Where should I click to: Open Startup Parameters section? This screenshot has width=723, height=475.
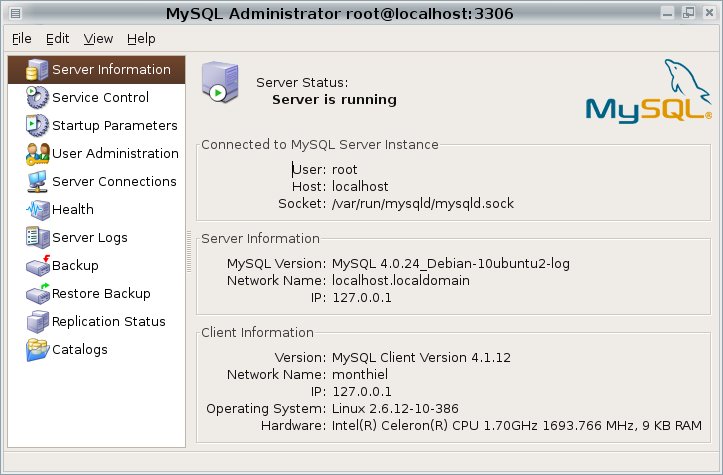point(114,125)
